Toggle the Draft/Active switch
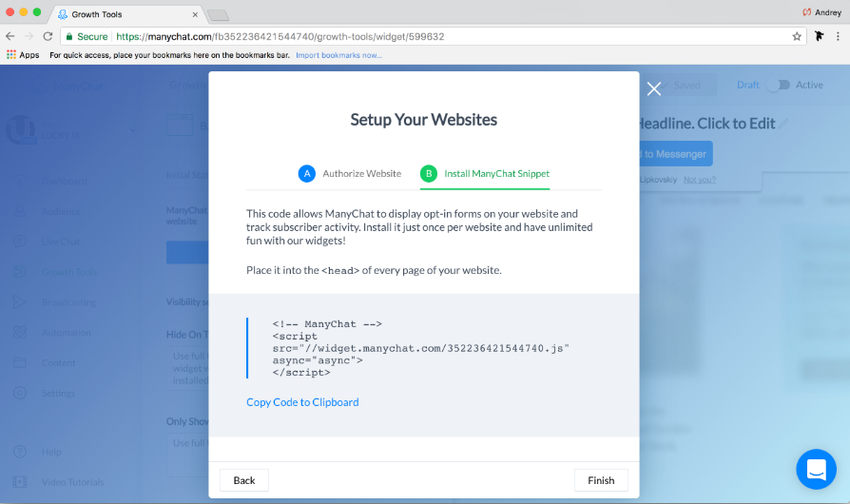This screenshot has height=504, width=850. pos(779,85)
